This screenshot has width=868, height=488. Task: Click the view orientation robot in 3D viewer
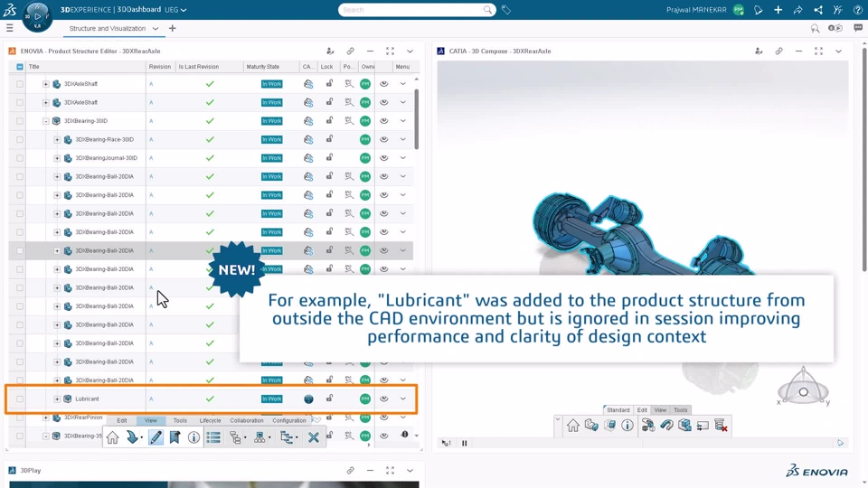(803, 387)
